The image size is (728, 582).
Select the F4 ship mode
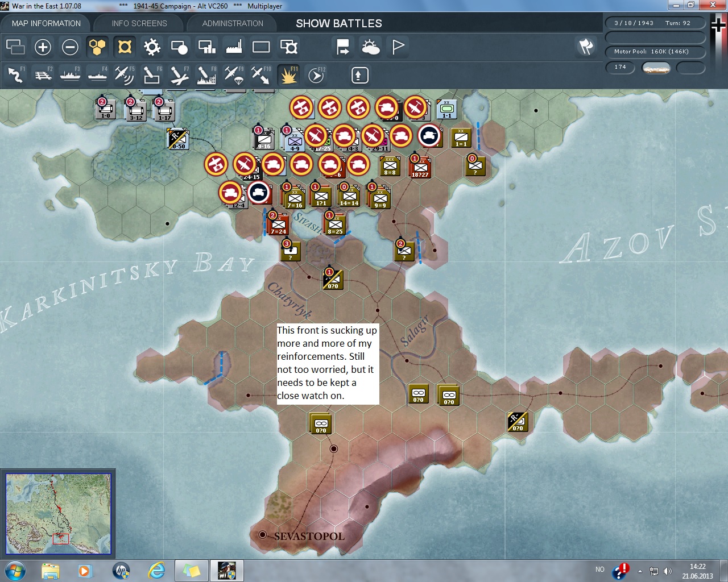pyautogui.click(x=97, y=75)
